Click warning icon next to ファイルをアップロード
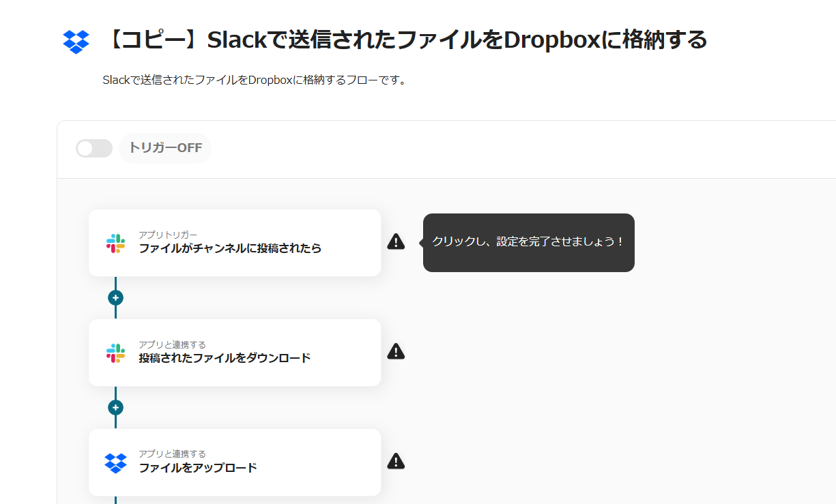The width and height of the screenshot is (836, 504). (396, 461)
